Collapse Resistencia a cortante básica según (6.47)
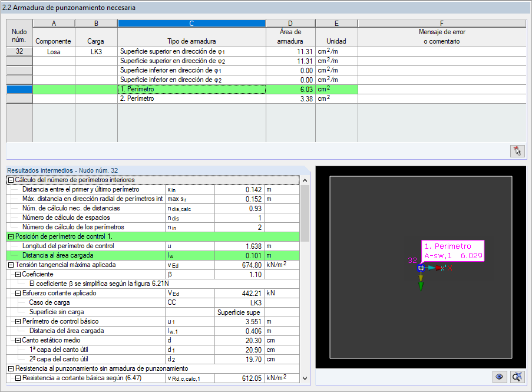 pyautogui.click(x=18, y=378)
